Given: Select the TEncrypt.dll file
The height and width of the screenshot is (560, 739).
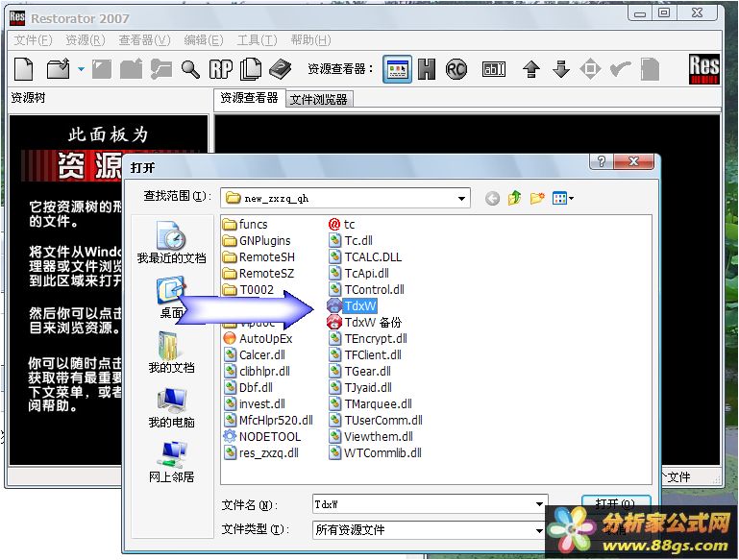Looking at the screenshot, I should 368,339.
